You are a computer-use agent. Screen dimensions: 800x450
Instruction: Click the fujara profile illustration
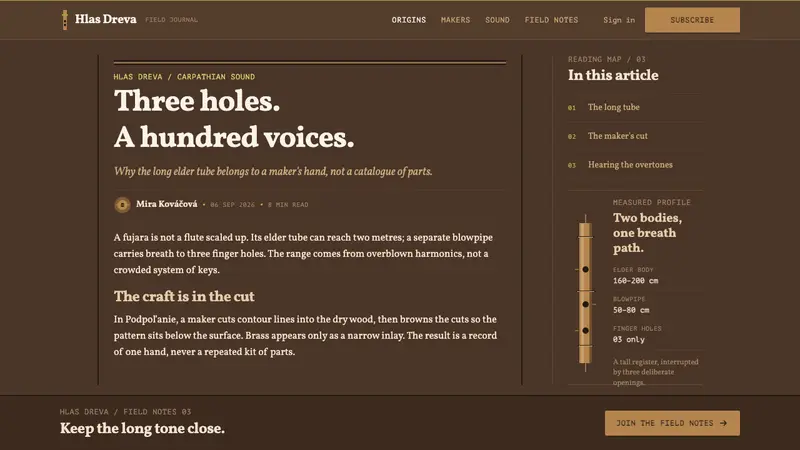point(585,293)
